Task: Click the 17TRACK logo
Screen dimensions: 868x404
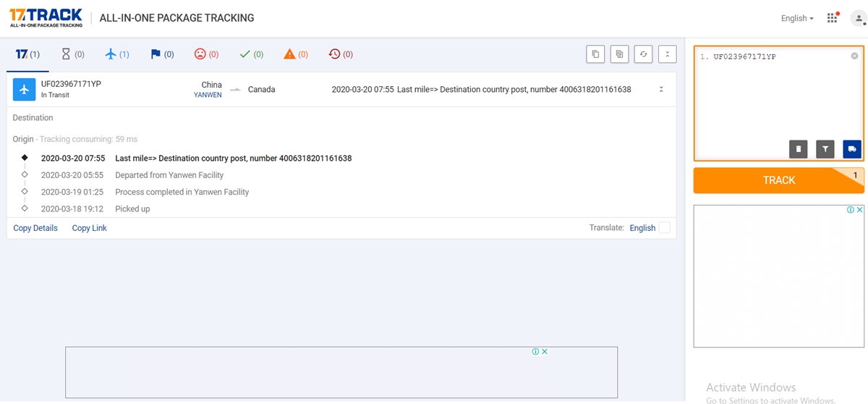Action: click(x=46, y=17)
